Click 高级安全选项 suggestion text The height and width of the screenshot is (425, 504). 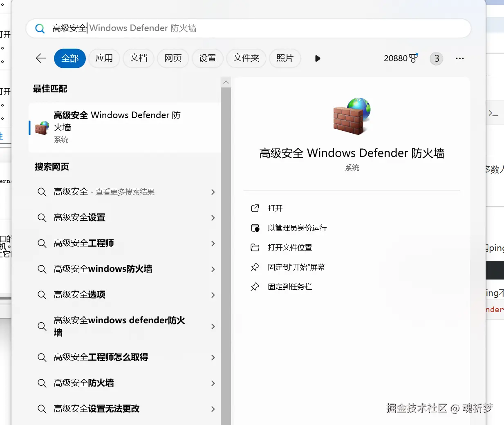[x=80, y=295]
